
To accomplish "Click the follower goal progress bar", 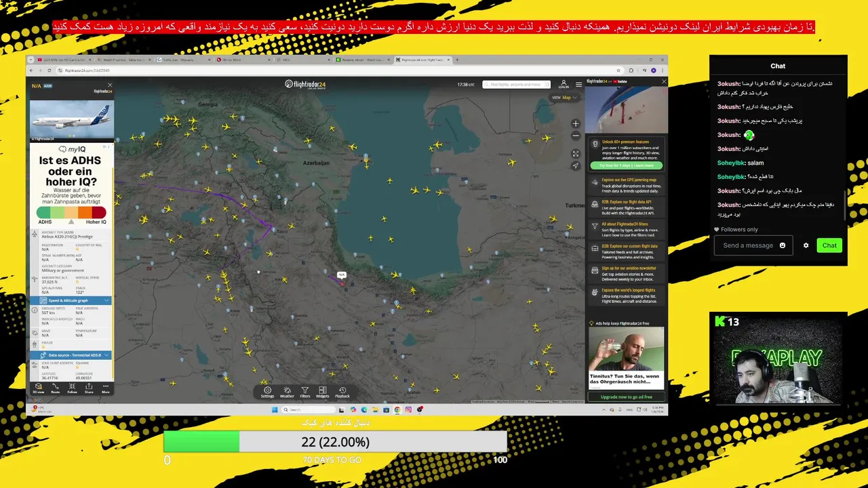I will [335, 442].
